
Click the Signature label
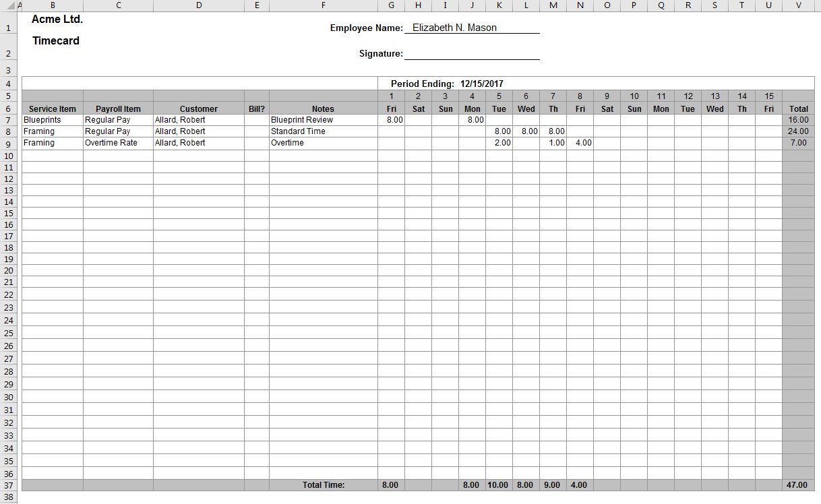point(381,53)
